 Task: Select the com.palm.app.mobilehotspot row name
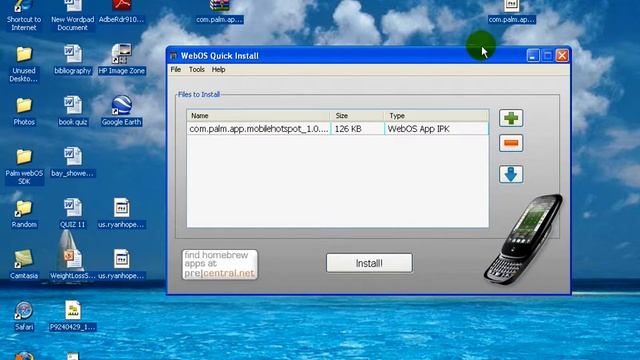[x=259, y=129]
